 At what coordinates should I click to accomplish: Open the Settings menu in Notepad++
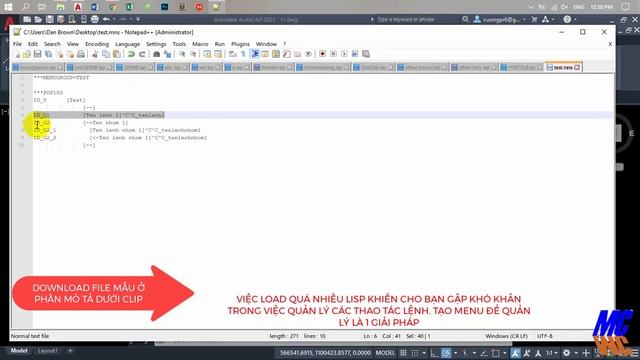pyautogui.click(x=156, y=44)
